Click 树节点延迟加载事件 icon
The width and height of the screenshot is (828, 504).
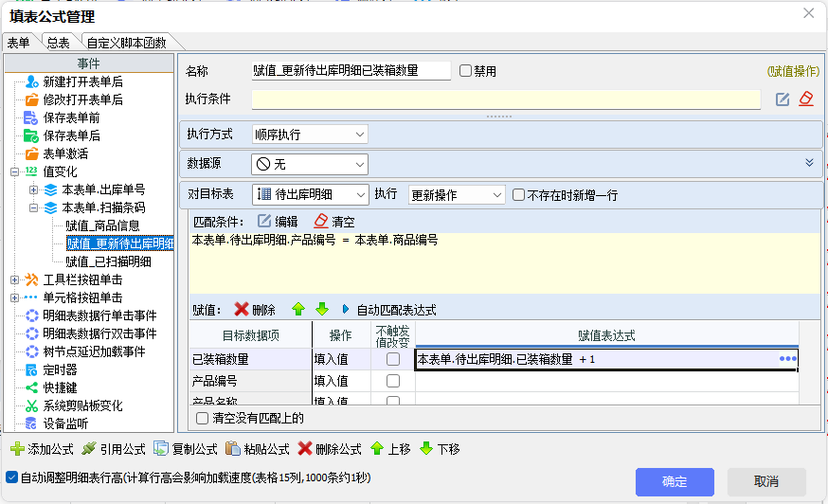tap(31, 351)
